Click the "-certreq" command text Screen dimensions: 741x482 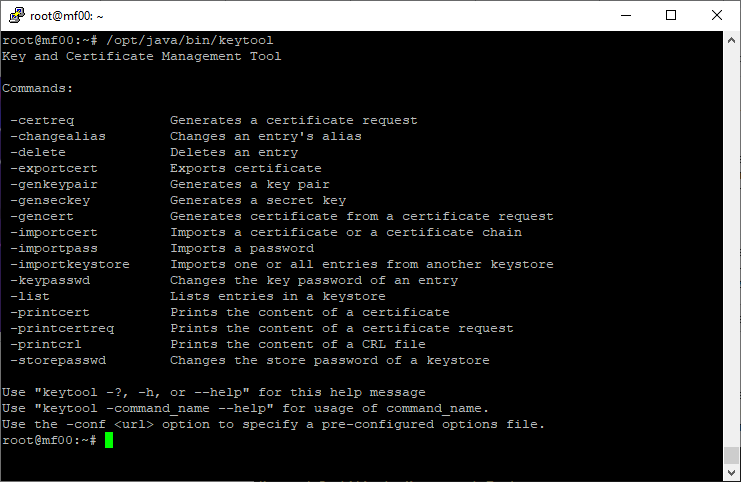(x=42, y=120)
